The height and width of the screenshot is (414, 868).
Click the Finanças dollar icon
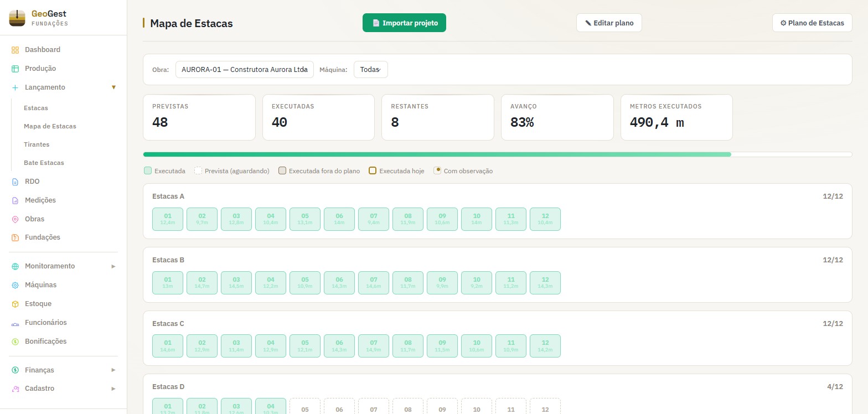[x=15, y=370]
